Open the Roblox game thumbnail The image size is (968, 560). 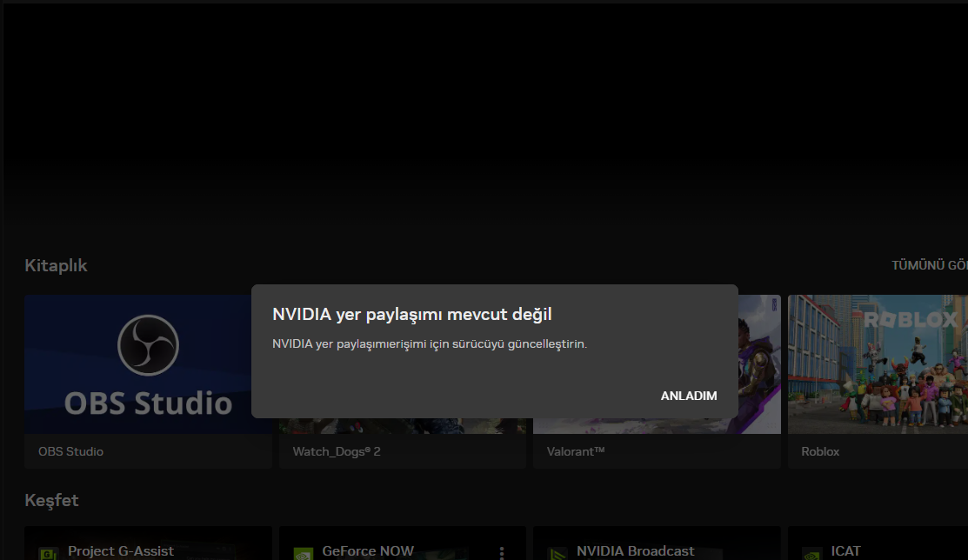tap(878, 364)
